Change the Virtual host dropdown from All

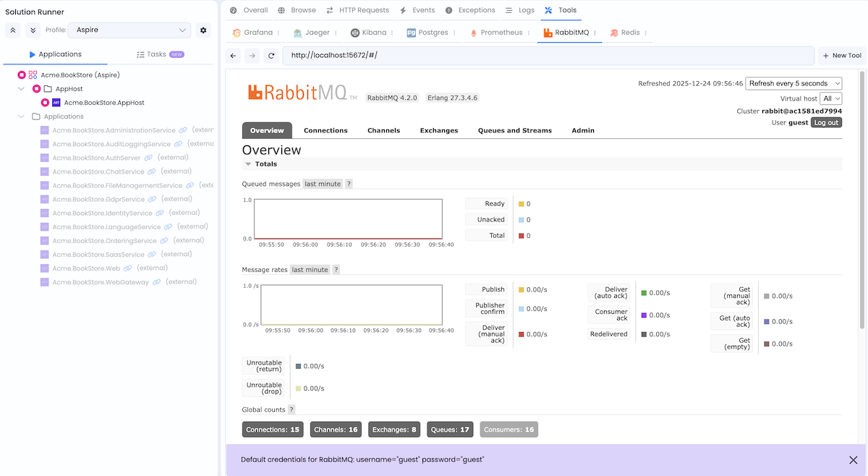(x=832, y=98)
